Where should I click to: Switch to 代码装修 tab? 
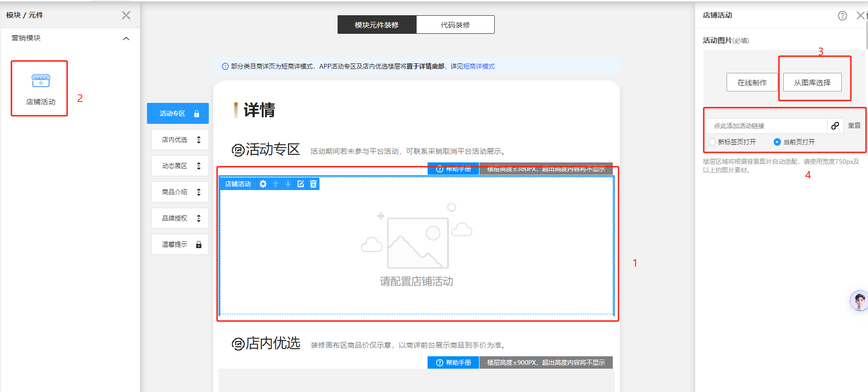(455, 25)
